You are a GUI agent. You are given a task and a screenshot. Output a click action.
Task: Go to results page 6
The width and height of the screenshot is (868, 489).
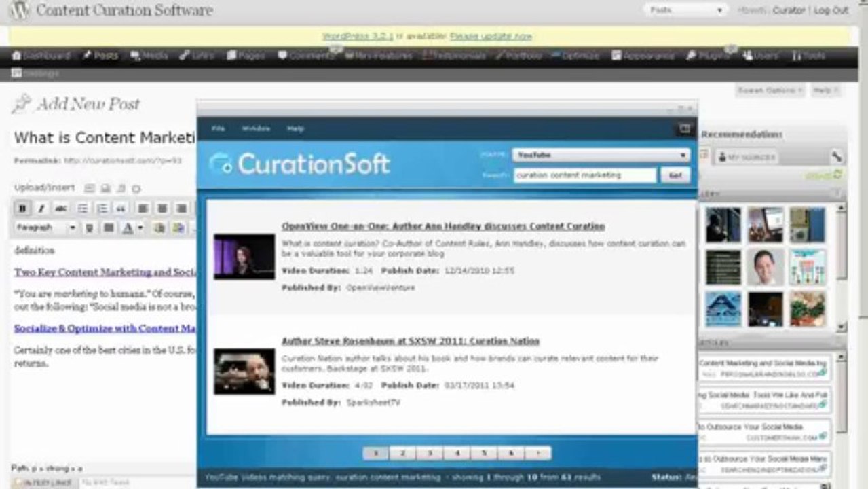tap(511, 453)
